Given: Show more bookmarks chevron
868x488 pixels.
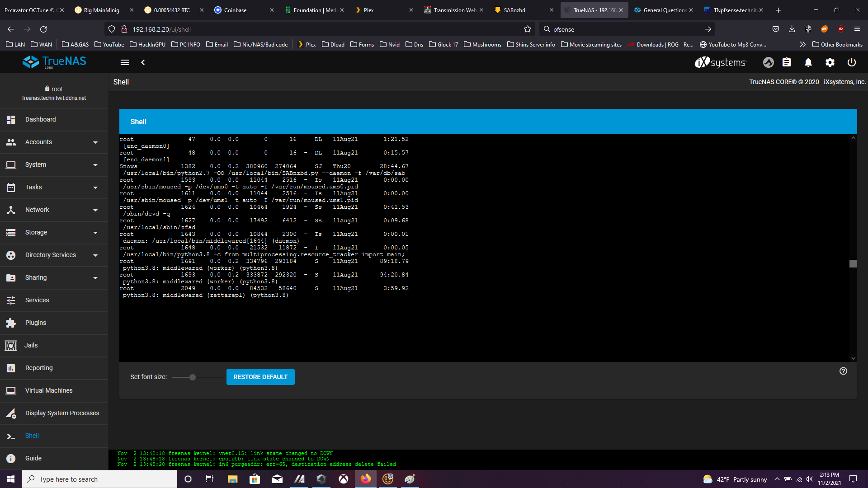Looking at the screenshot, I should pyautogui.click(x=802, y=44).
